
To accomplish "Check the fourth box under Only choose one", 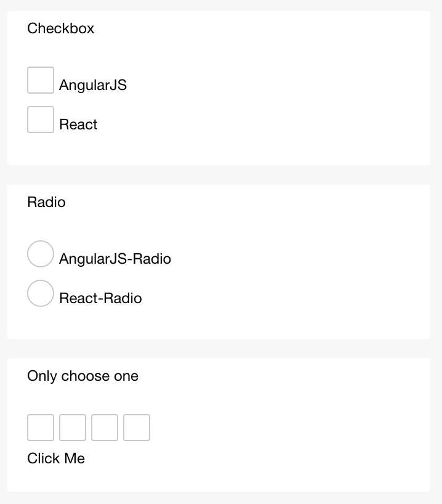I will point(137,428).
